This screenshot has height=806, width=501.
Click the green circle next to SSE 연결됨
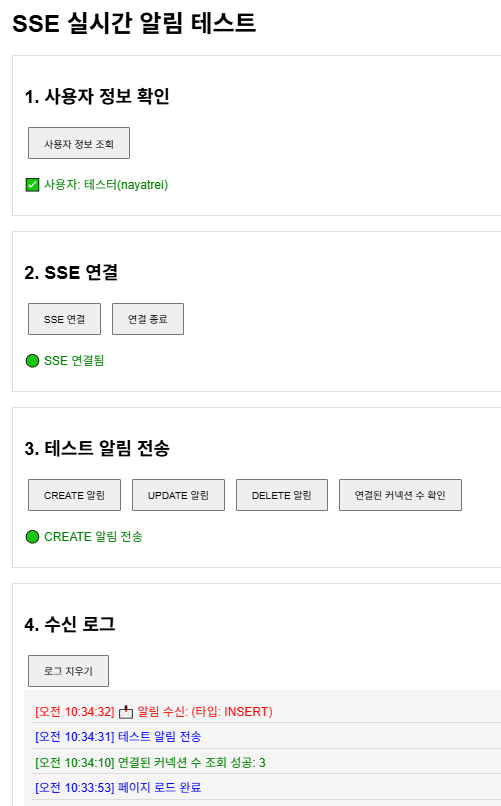coord(32,361)
